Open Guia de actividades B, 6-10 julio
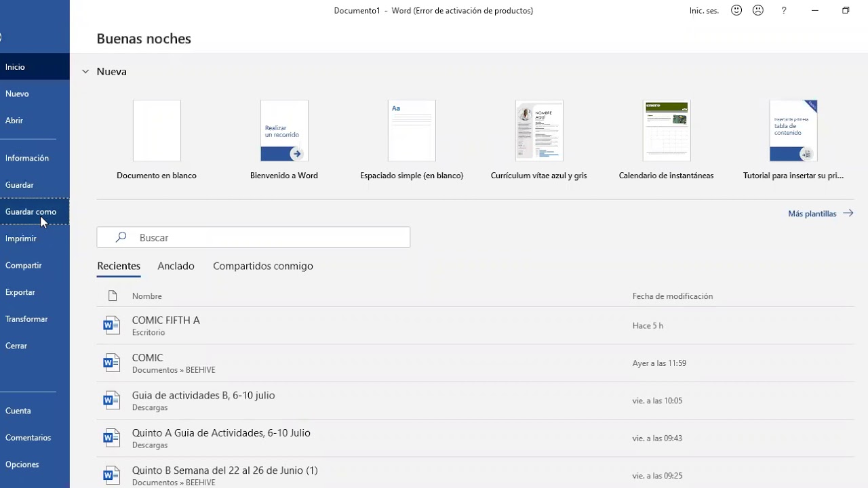Viewport: 868px width, 488px height. coord(203,395)
